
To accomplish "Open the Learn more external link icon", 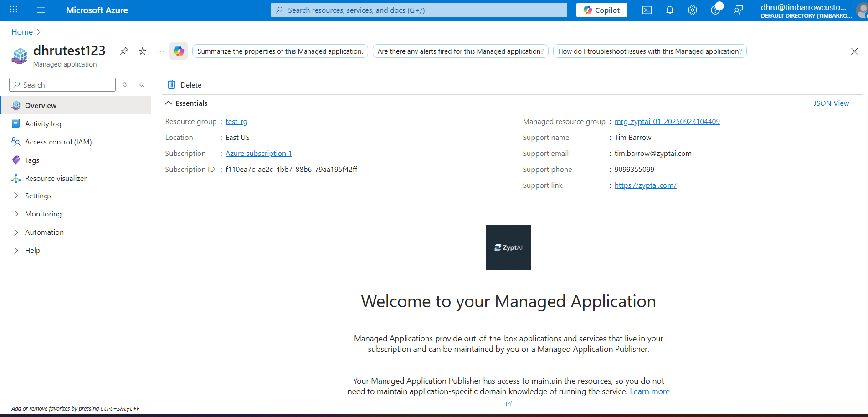I will pyautogui.click(x=509, y=403).
